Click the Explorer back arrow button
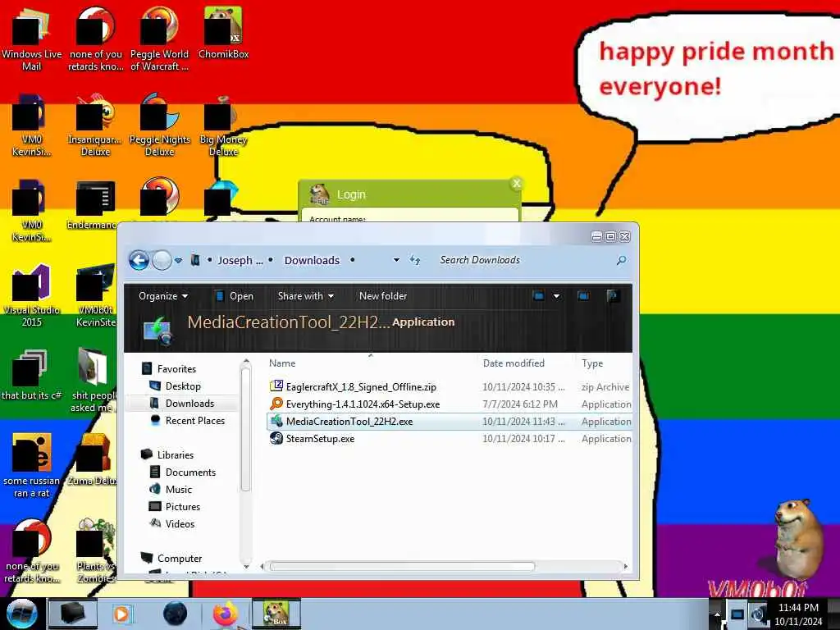Screen dimensions: 840x630 (139, 260)
